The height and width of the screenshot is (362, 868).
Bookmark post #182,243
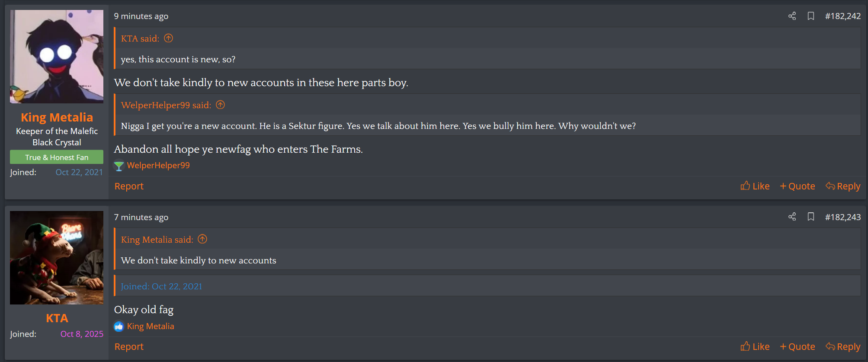[x=811, y=217]
